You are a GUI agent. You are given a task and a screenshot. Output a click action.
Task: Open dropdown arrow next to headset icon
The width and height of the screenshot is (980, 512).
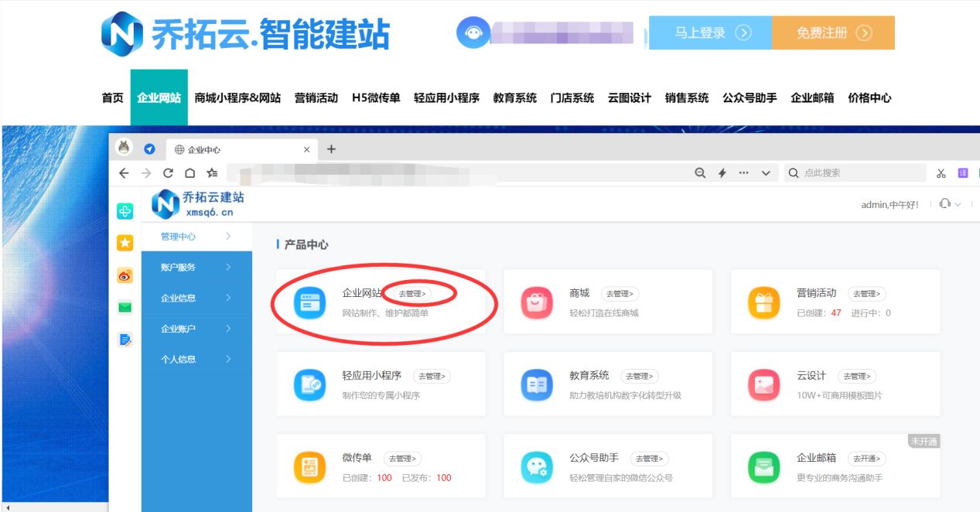click(x=958, y=204)
